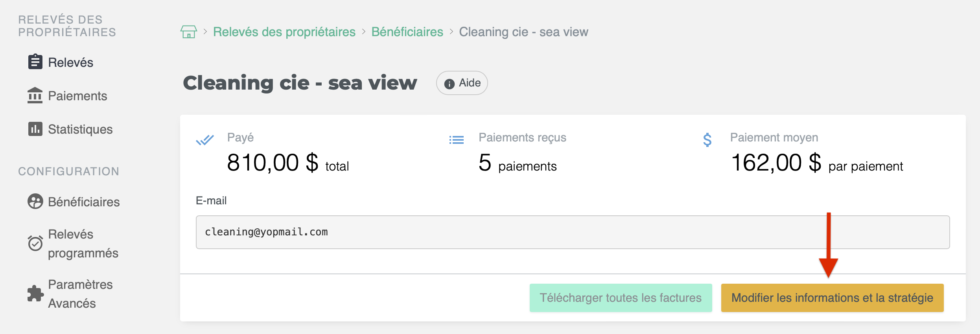Click the list icon beside Paiements reçus
The image size is (980, 334).
point(456,140)
